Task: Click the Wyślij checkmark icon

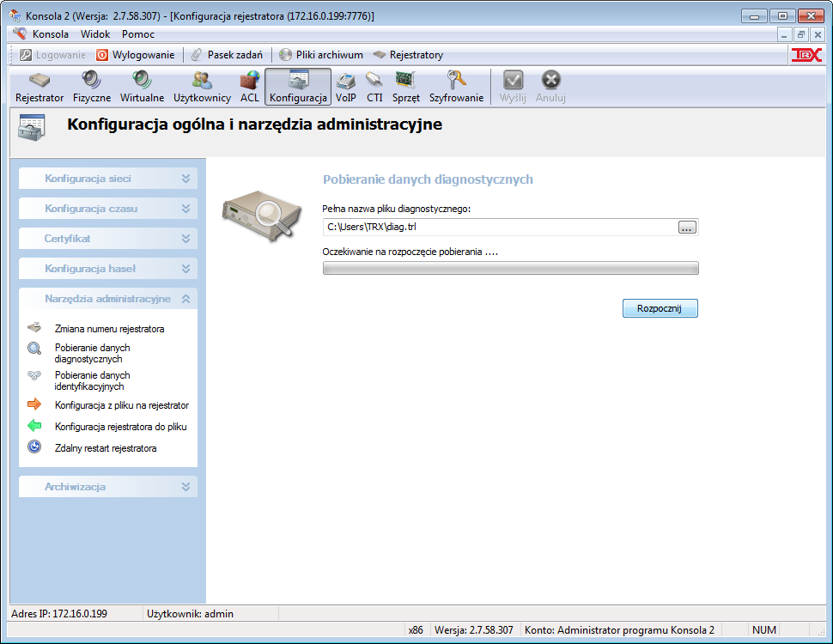Action: click(513, 87)
